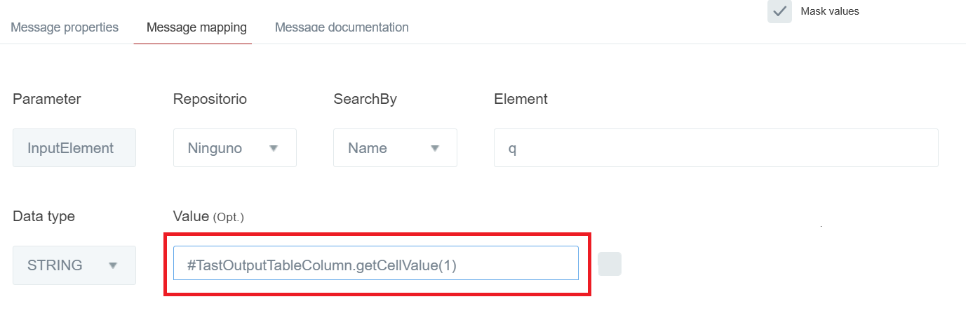980x318 pixels.
Task: Click the Value field with #TastOutputTableColumn expression
Action: [375, 265]
